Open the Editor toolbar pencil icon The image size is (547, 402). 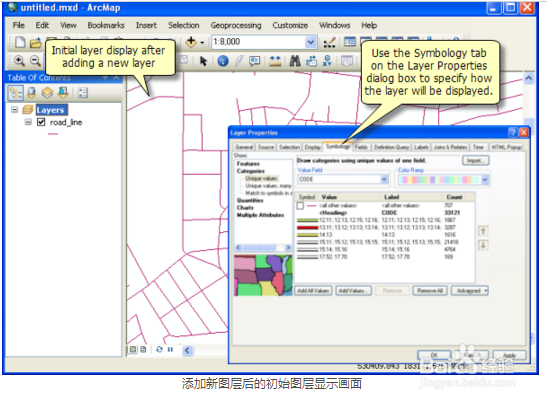coord(329,42)
